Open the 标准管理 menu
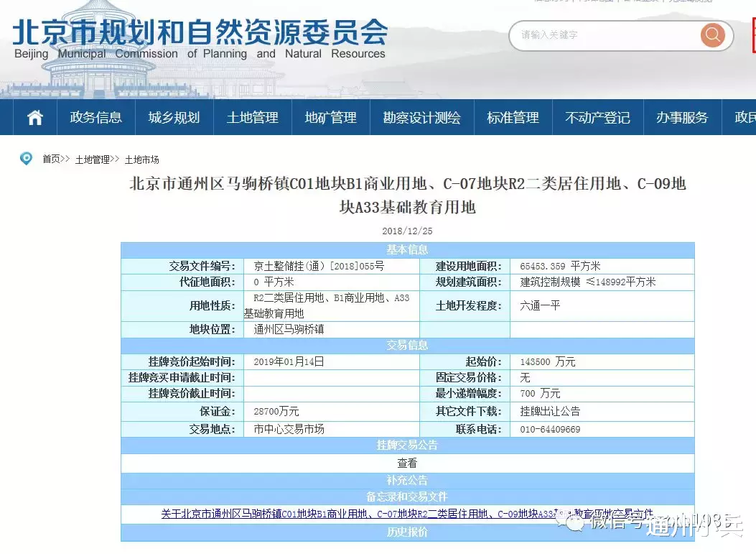This screenshot has height=554, width=756. click(513, 117)
